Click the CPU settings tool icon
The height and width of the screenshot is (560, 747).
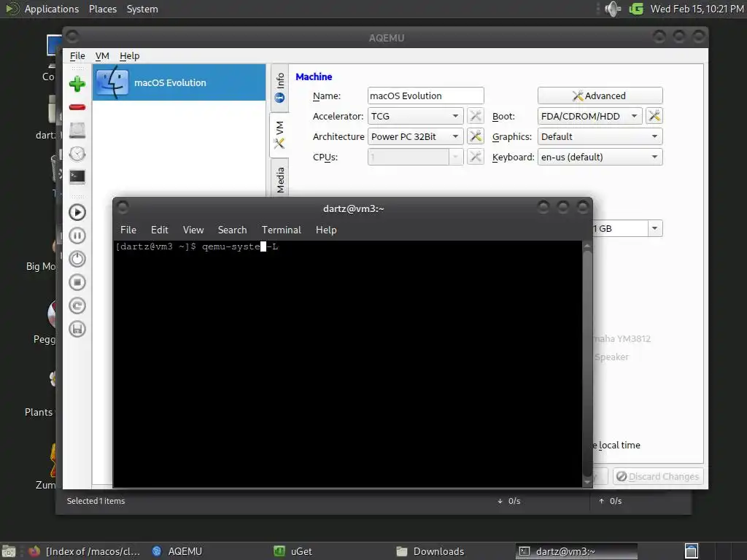click(476, 157)
